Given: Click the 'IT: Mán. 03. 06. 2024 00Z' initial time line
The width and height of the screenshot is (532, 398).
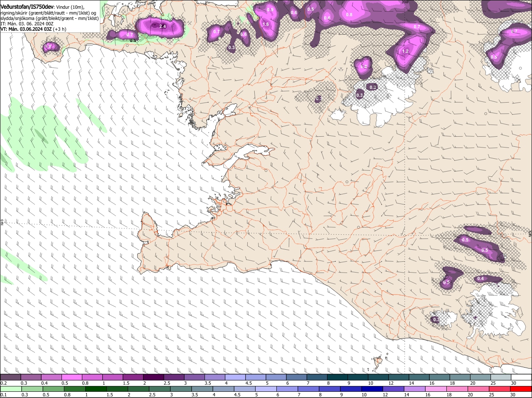Looking at the screenshot, I should point(27,24).
